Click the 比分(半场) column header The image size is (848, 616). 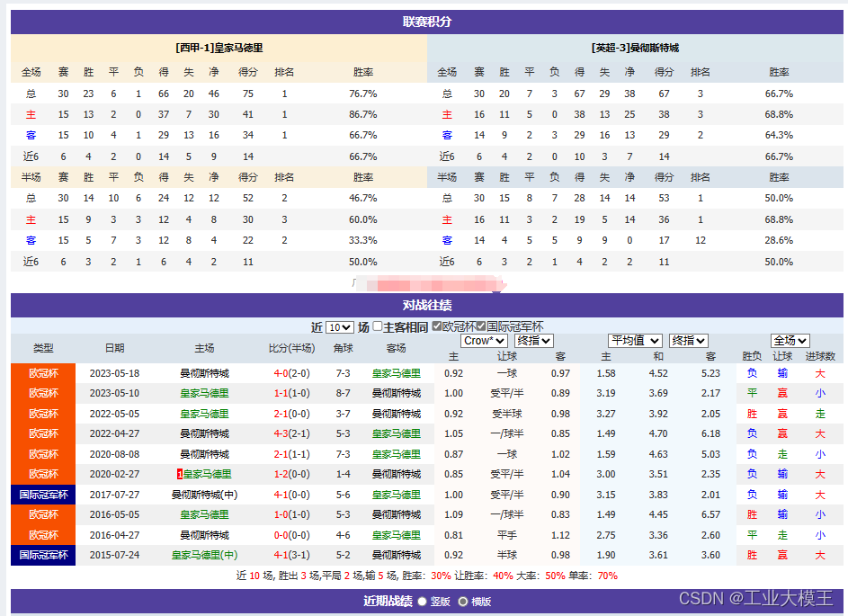click(292, 348)
